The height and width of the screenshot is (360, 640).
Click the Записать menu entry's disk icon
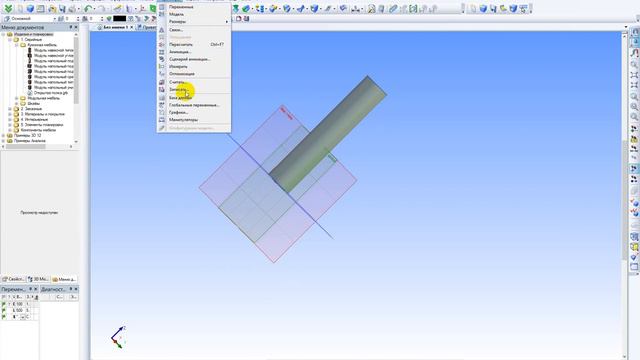162,89
